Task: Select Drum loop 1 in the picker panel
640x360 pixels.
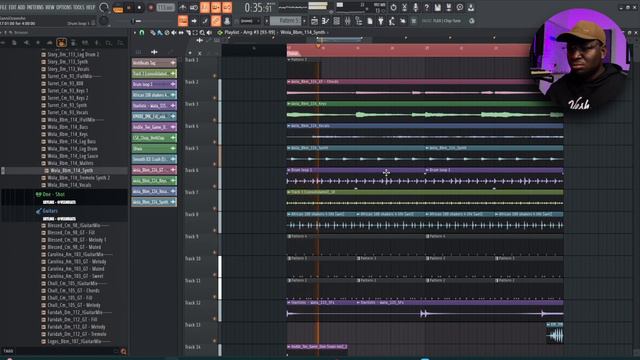Action: 154,84
